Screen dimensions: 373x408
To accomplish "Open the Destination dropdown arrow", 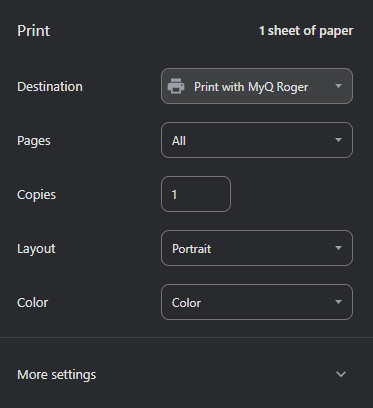I will [x=338, y=86].
